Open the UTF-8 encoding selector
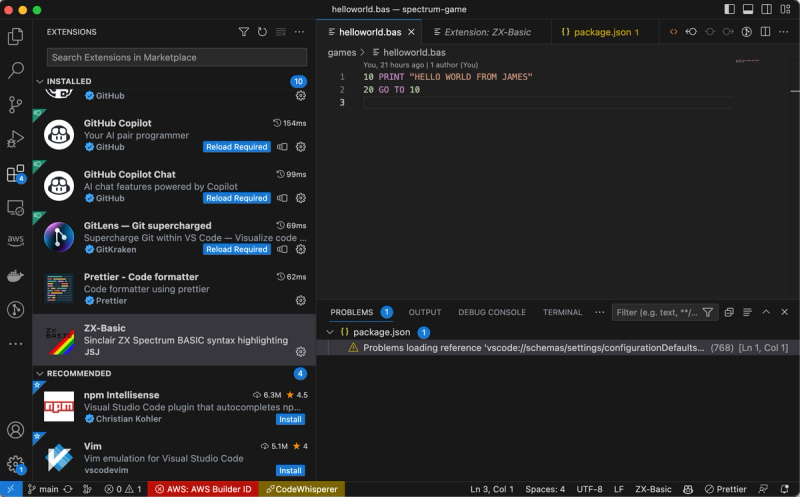Viewport: 800px width, 497px height. [x=589, y=489]
